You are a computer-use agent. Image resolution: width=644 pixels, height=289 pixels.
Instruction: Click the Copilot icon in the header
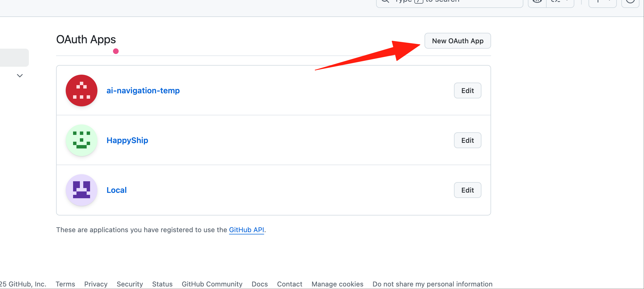pyautogui.click(x=537, y=1)
